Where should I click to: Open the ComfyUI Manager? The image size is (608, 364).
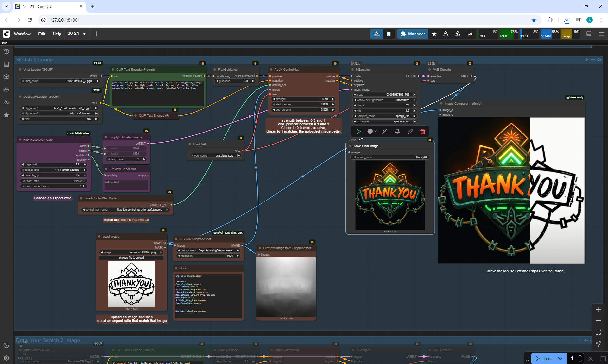(x=413, y=34)
